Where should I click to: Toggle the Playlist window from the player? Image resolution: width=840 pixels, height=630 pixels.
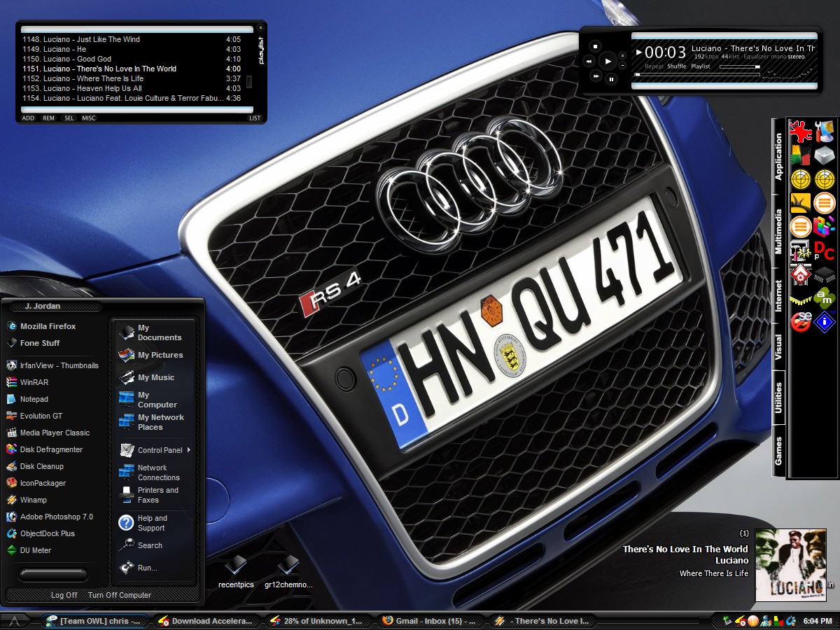[x=701, y=66]
